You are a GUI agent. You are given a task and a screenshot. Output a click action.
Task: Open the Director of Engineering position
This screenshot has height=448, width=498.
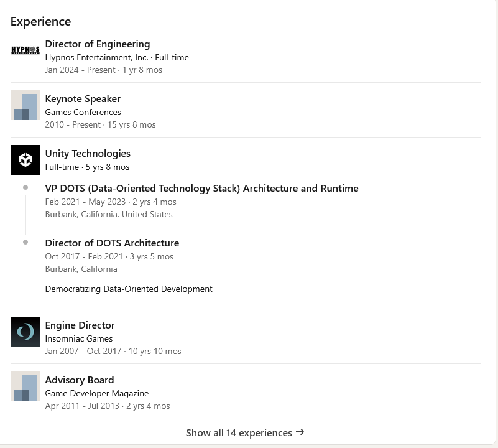[x=98, y=44]
